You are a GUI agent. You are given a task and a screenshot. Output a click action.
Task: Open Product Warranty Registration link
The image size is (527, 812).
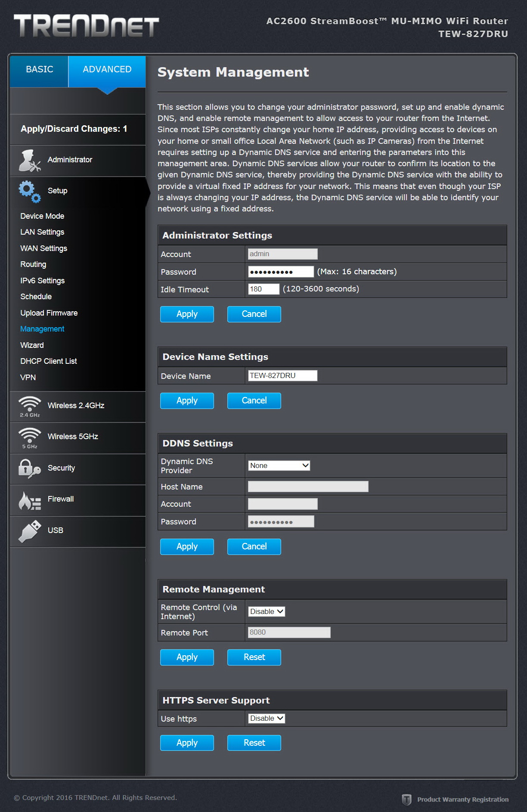pyautogui.click(x=463, y=800)
